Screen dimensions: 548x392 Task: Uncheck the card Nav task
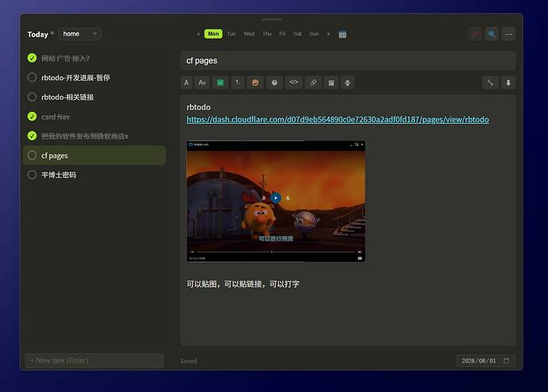click(32, 116)
